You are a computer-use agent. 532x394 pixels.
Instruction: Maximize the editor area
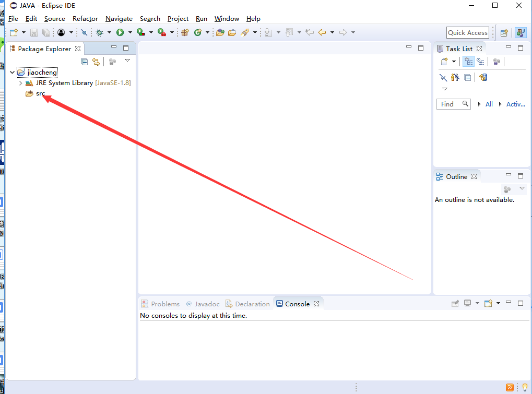[x=421, y=48]
